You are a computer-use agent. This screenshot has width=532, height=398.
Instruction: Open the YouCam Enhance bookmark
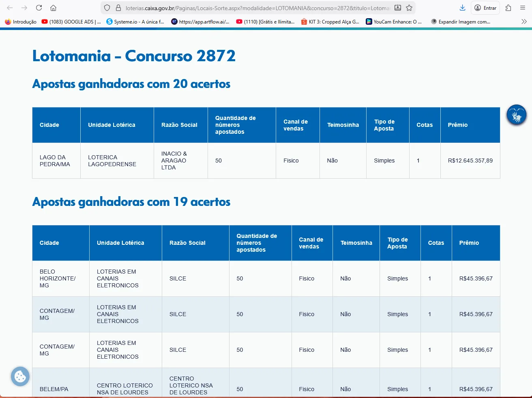click(394, 22)
